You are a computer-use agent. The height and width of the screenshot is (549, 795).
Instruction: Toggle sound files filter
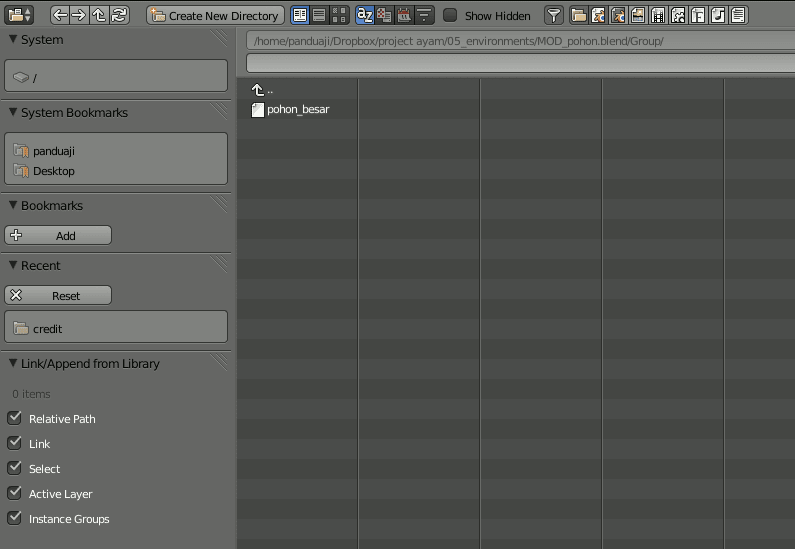point(718,15)
